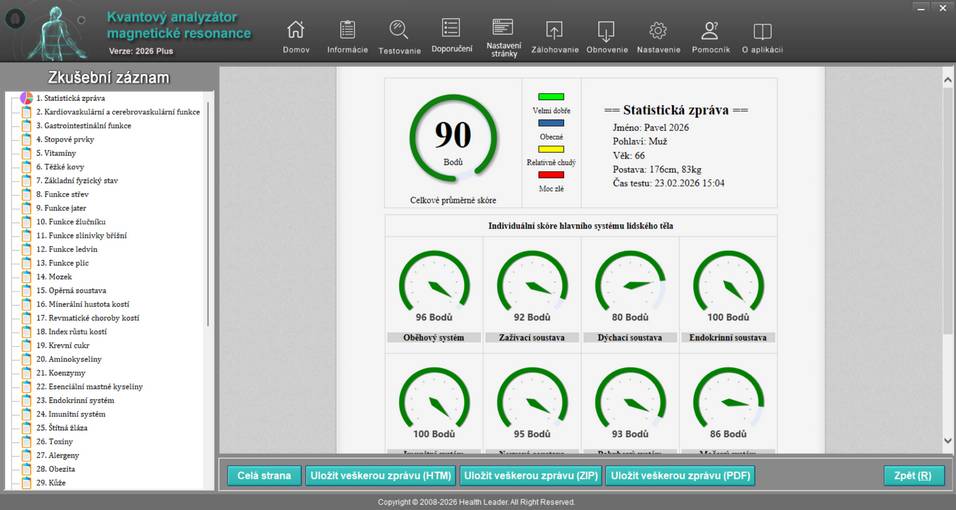Image resolution: width=956 pixels, height=510 pixels.
Task: Click pie chart icon of Statistická zpráva
Action: 26,98
